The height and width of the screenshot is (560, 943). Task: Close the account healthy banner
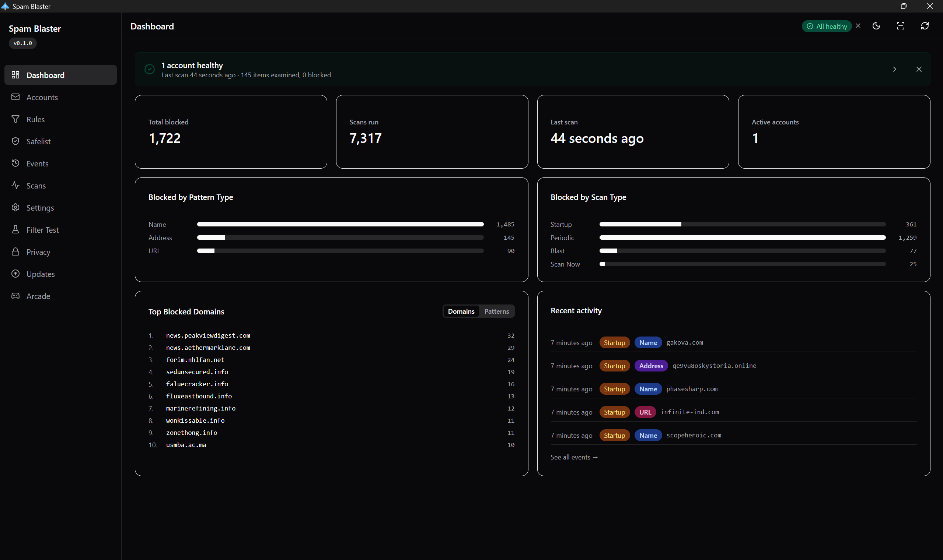(919, 69)
